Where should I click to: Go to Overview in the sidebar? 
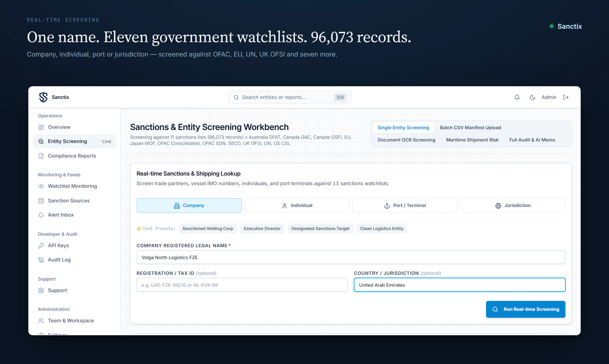(x=75, y=127)
